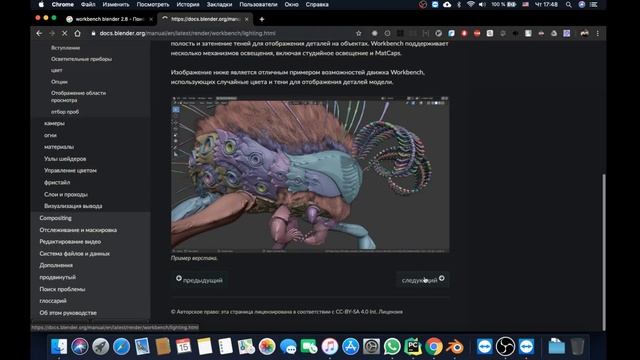Open Notification Center in menu bar
This screenshot has height=360, width=640.
[x=594, y=4]
